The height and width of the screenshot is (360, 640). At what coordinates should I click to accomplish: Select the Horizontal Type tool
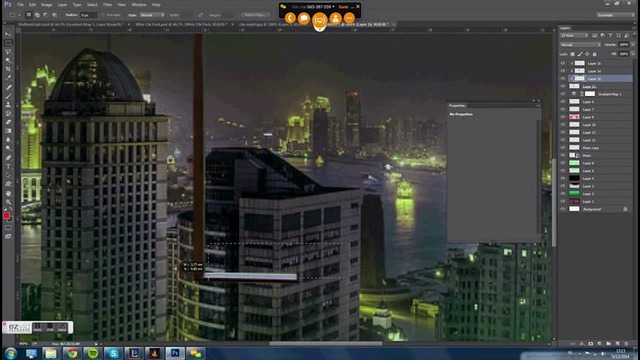coord(8,167)
